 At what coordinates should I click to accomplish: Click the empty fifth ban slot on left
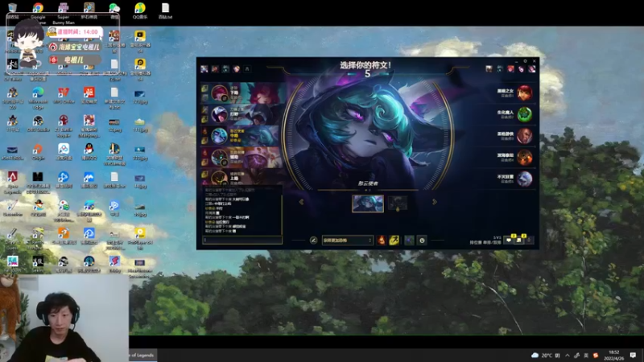[247, 69]
